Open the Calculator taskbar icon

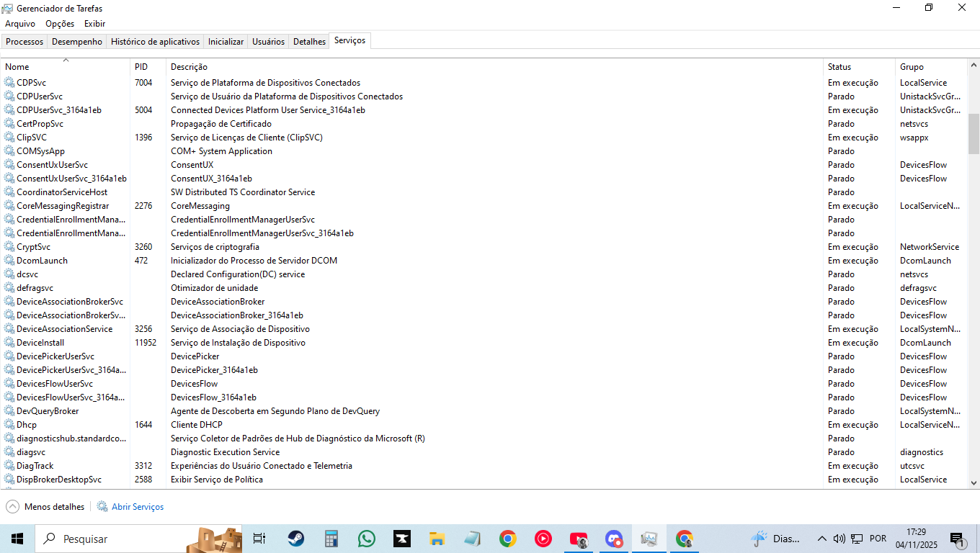331,539
